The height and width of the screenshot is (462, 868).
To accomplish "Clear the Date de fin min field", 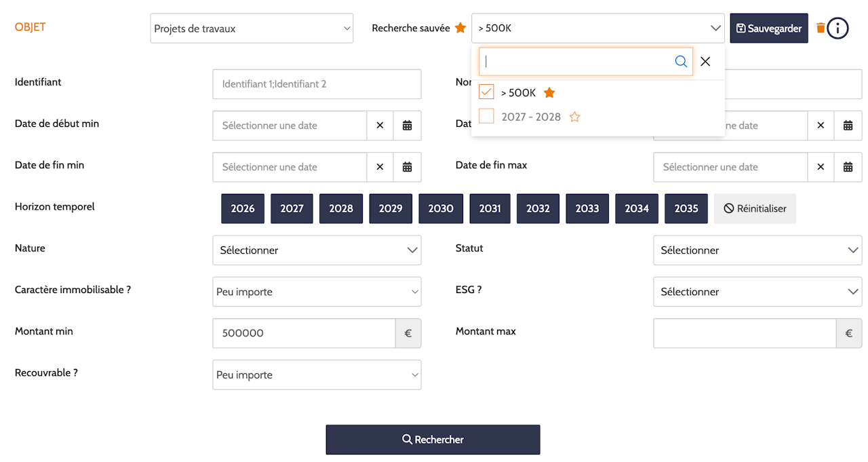I will click(380, 167).
